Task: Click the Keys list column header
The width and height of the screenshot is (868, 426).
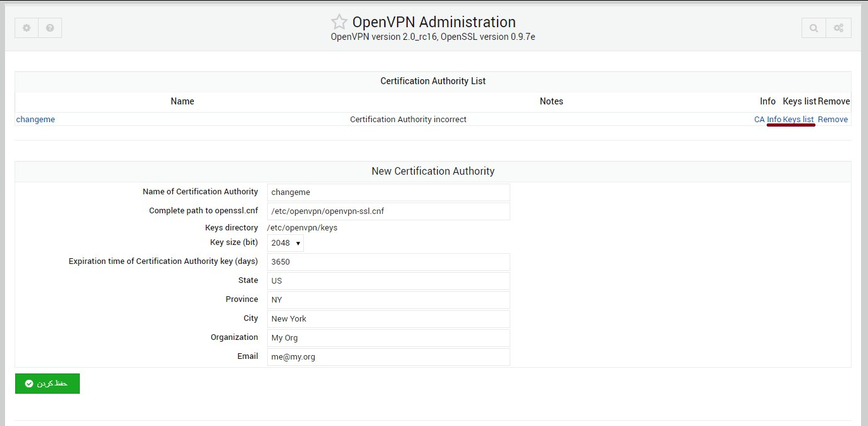Action: coord(800,101)
